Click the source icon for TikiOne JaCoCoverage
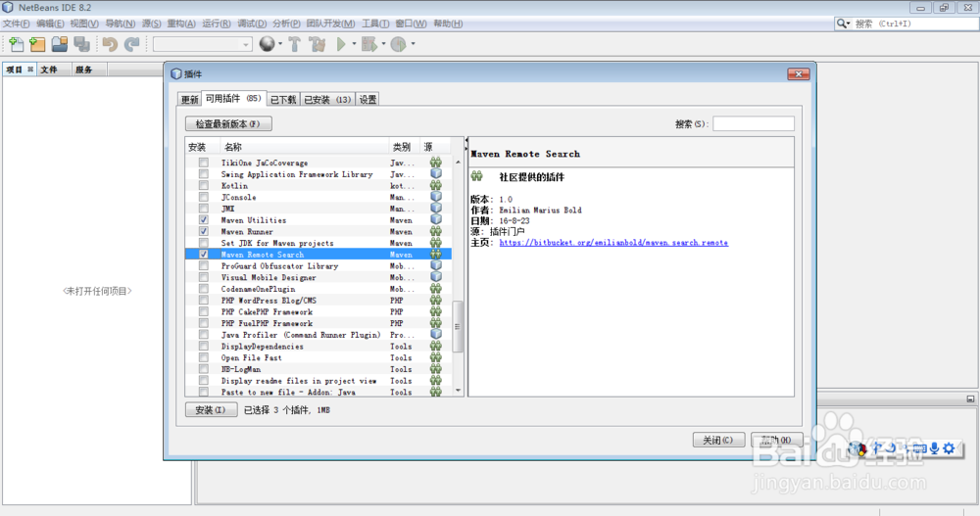Viewport: 980px width, 516px height. point(436,163)
